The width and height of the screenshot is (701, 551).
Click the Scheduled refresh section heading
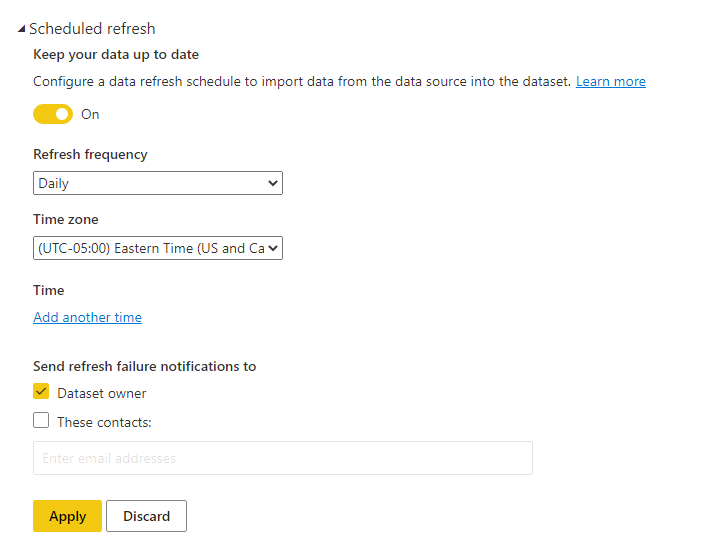(x=92, y=29)
